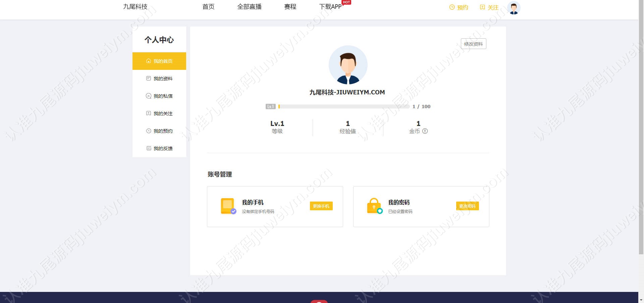
Task: Open 我的关注 in the sidebar menu
Action: point(159,114)
